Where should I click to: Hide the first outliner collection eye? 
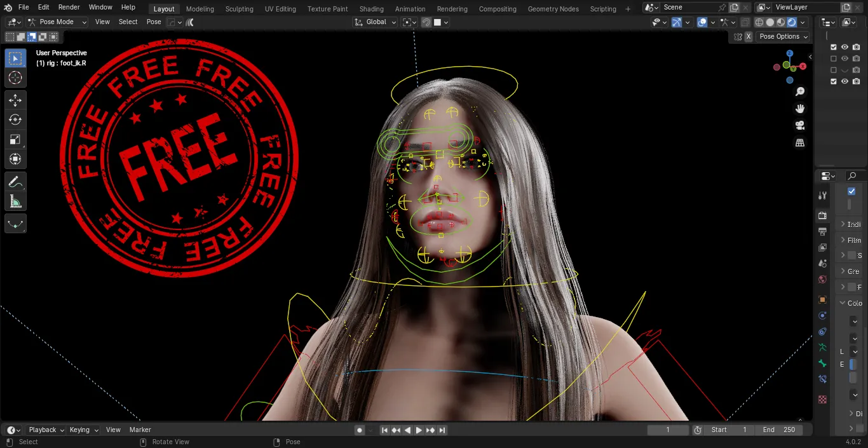pyautogui.click(x=844, y=47)
